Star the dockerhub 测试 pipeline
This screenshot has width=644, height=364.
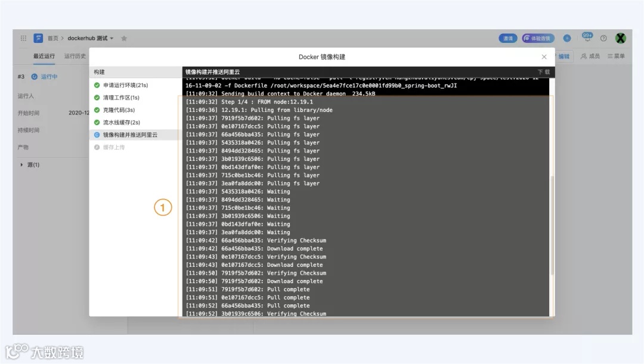(x=124, y=38)
